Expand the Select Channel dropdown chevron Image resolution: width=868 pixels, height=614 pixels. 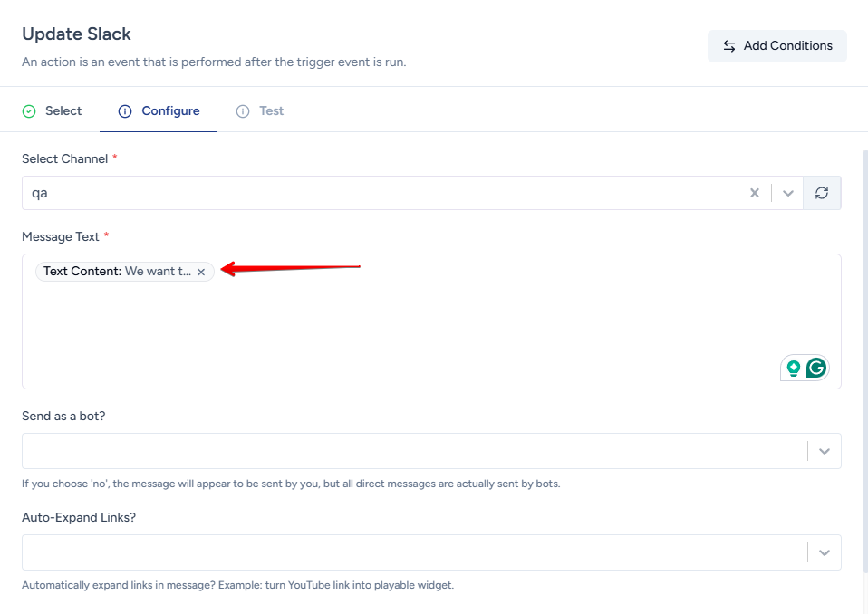click(787, 193)
